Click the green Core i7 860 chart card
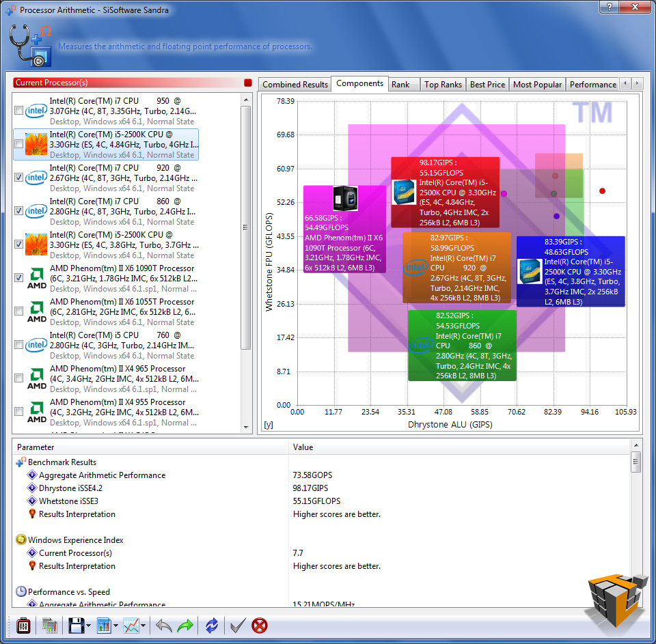The height and width of the screenshot is (644, 656). click(x=463, y=346)
